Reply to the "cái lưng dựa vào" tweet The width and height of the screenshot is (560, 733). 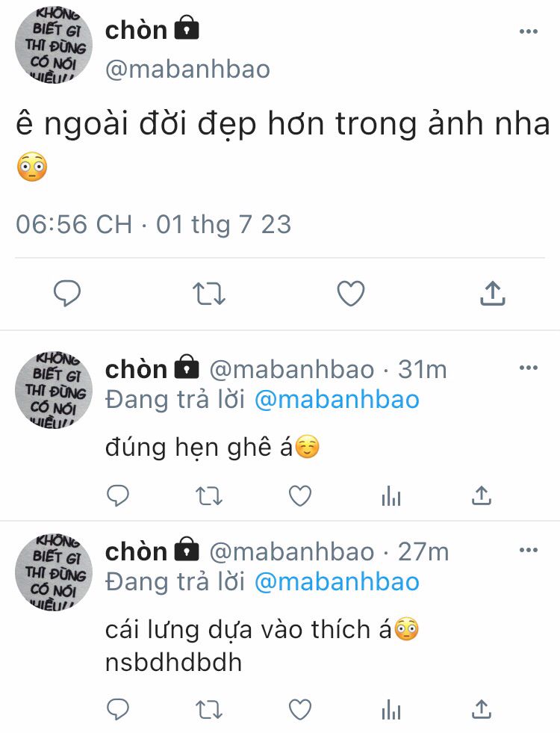click(x=118, y=709)
